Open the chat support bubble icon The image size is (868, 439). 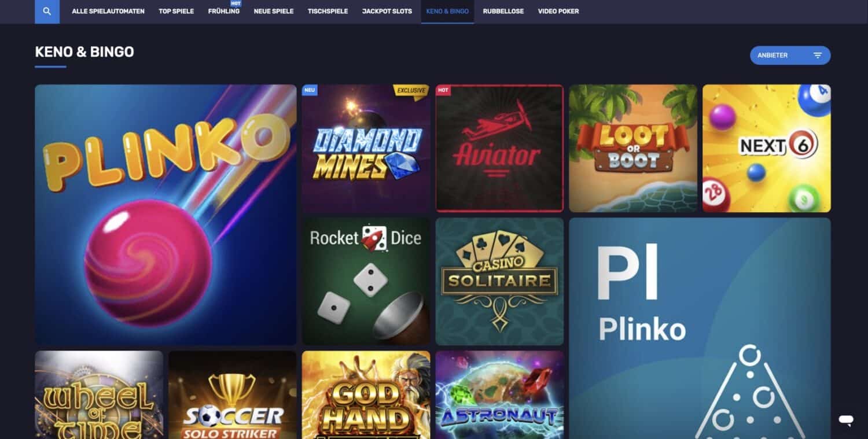846,420
